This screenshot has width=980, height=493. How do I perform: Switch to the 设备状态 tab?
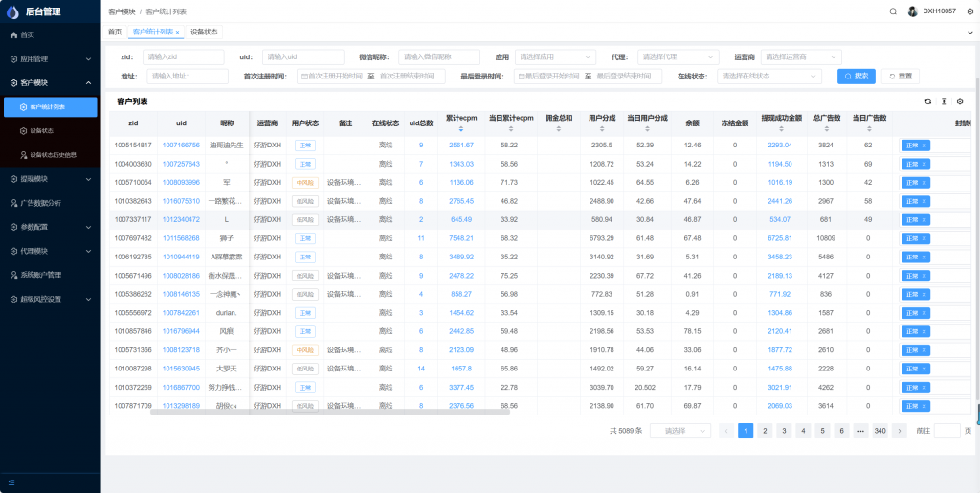click(x=204, y=32)
